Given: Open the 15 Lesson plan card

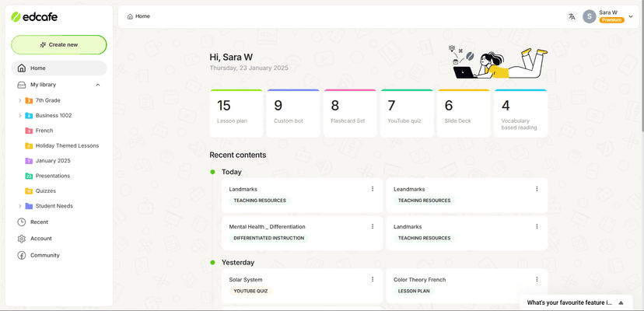Looking at the screenshot, I should pos(236,113).
